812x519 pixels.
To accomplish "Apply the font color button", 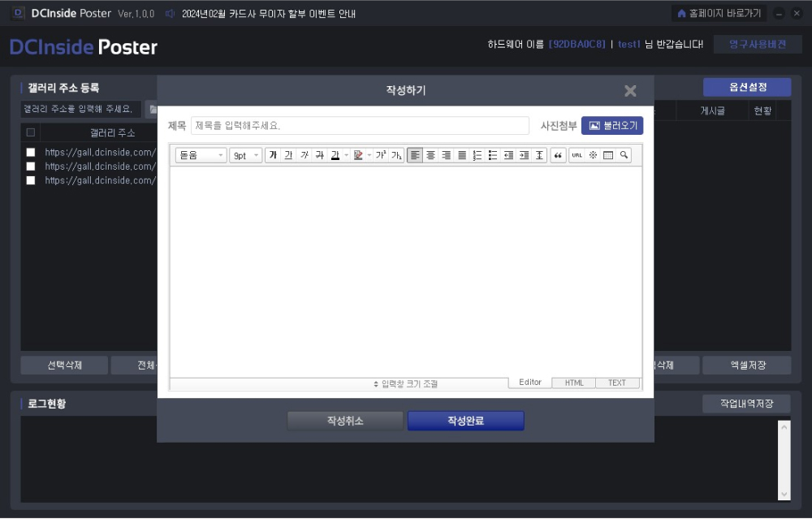I will click(x=335, y=155).
